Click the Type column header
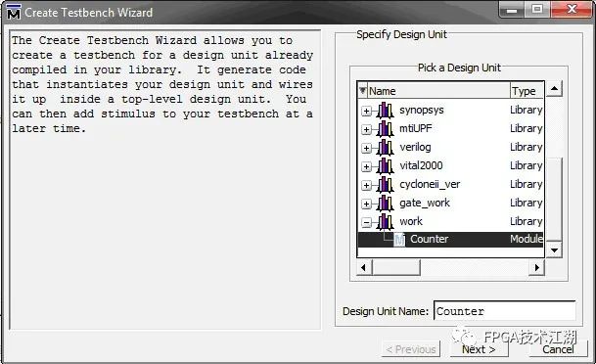 coord(527,91)
